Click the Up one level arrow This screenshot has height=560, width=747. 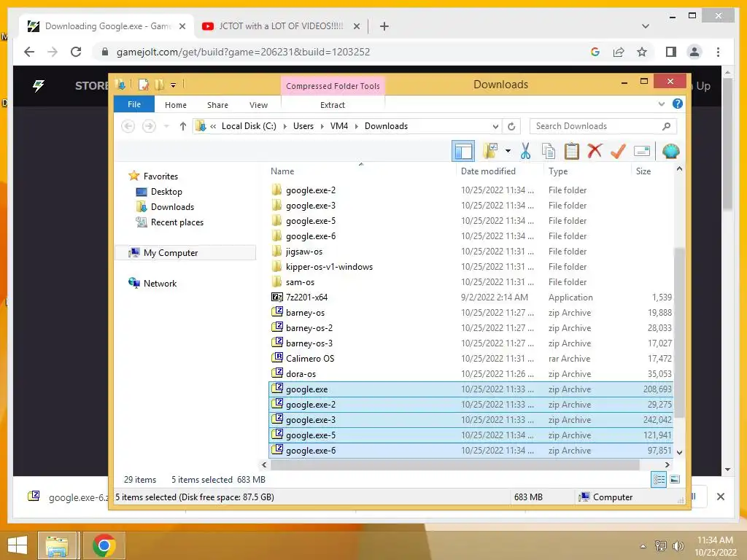[183, 126]
